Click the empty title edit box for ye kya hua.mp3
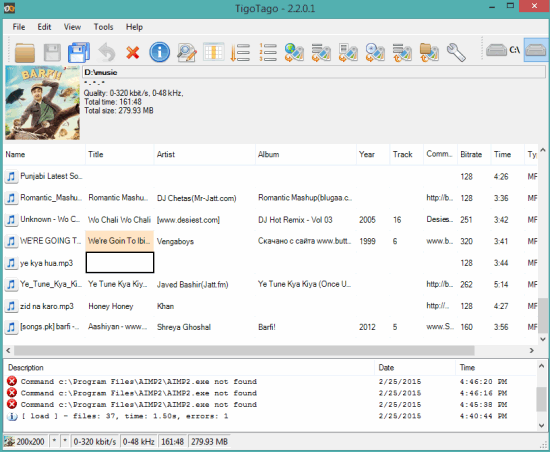Image resolution: width=550 pixels, height=452 pixels. point(120,263)
